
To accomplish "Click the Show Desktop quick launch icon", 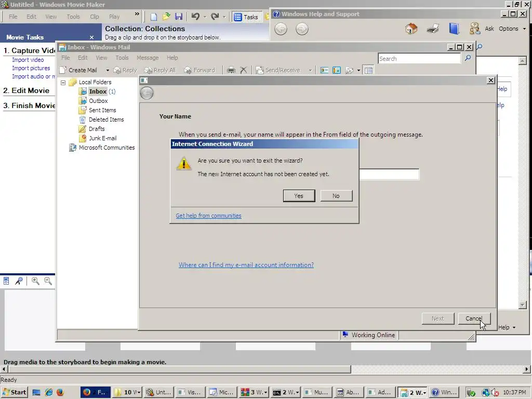I will click(x=36, y=392).
